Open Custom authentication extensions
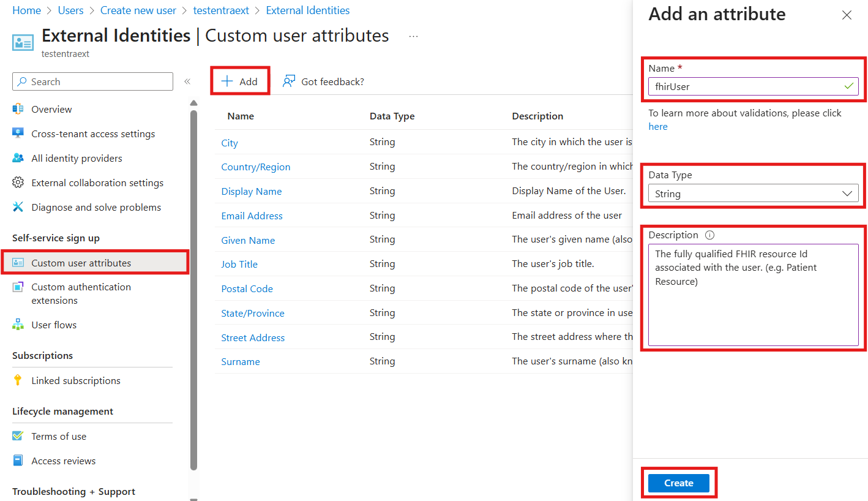Image resolution: width=868 pixels, height=501 pixels. coord(81,293)
